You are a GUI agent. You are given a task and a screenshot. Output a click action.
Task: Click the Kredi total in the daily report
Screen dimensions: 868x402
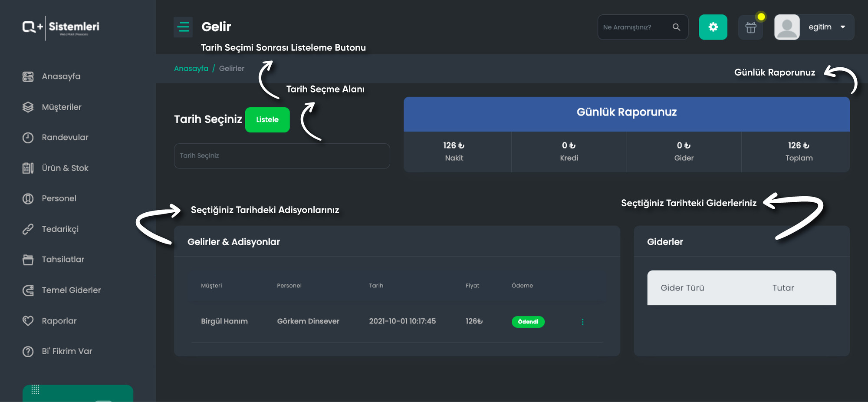tap(569, 152)
